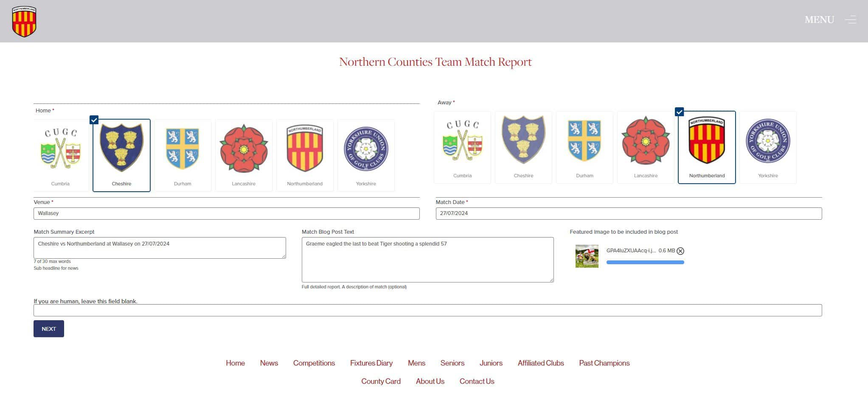This screenshot has width=868, height=394.
Task: Open Past Champions link
Action: click(604, 363)
